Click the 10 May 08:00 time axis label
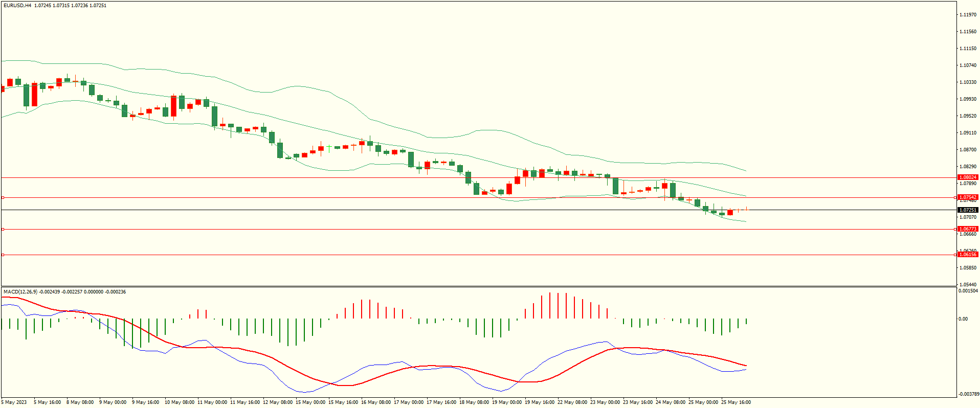Viewport: 980px width, 408px height. click(179, 402)
